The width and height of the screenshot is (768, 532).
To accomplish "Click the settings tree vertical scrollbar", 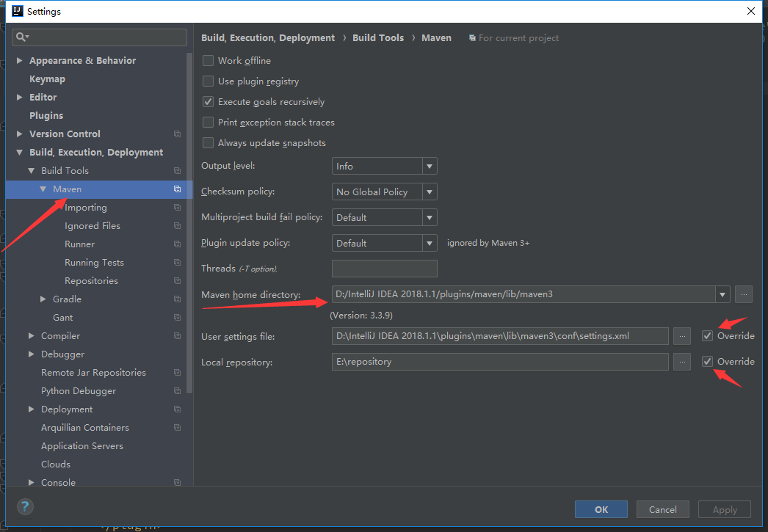I will pos(189,222).
